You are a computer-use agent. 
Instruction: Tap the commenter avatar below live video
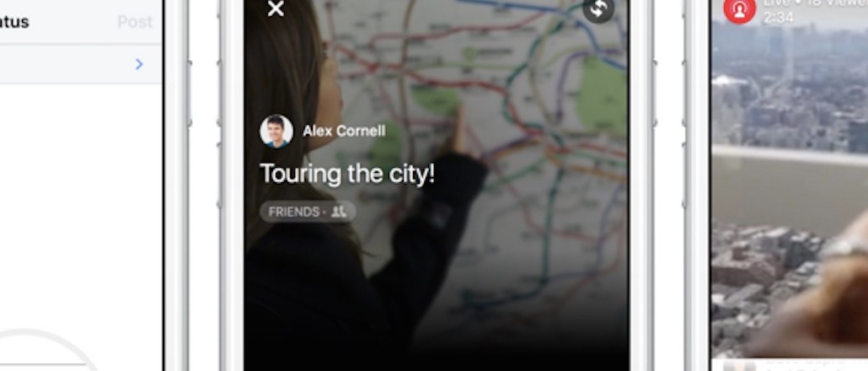pos(738,366)
